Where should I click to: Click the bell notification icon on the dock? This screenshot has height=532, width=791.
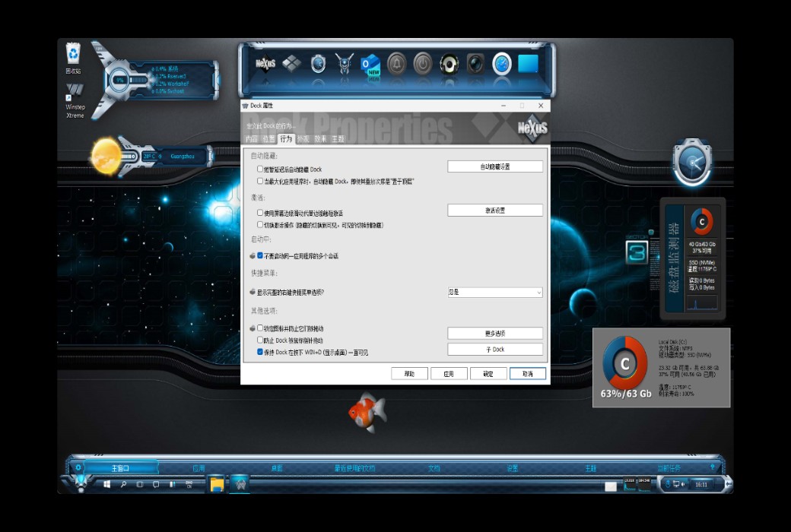coord(396,65)
